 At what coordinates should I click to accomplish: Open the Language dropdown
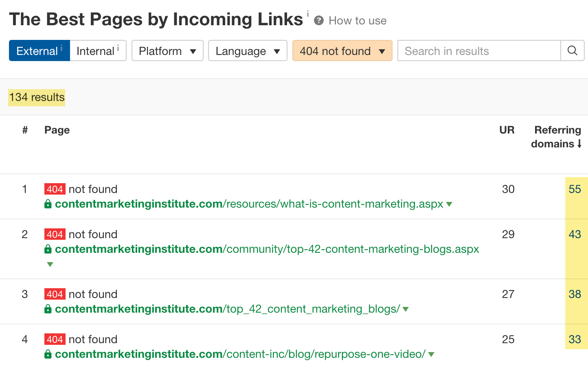[x=247, y=50]
